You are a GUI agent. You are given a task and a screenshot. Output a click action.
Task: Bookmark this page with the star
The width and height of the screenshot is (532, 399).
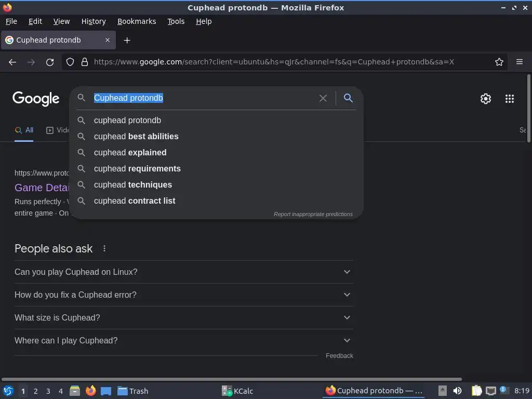pos(499,62)
